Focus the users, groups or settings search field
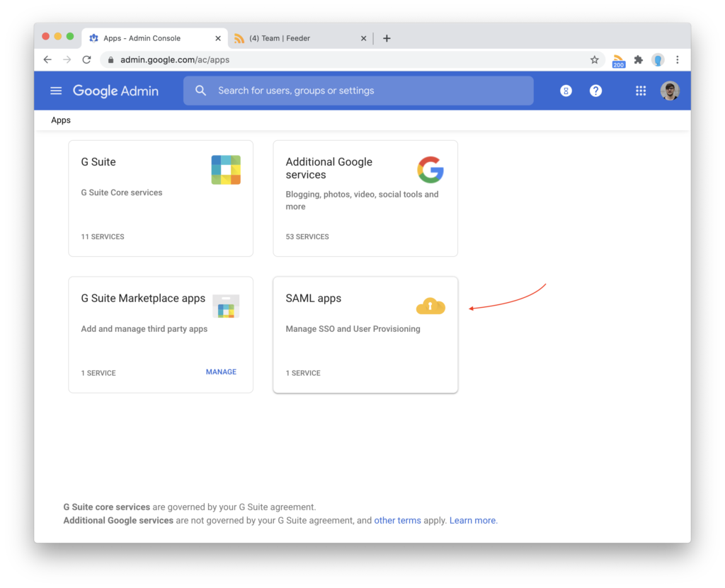 [x=358, y=91]
